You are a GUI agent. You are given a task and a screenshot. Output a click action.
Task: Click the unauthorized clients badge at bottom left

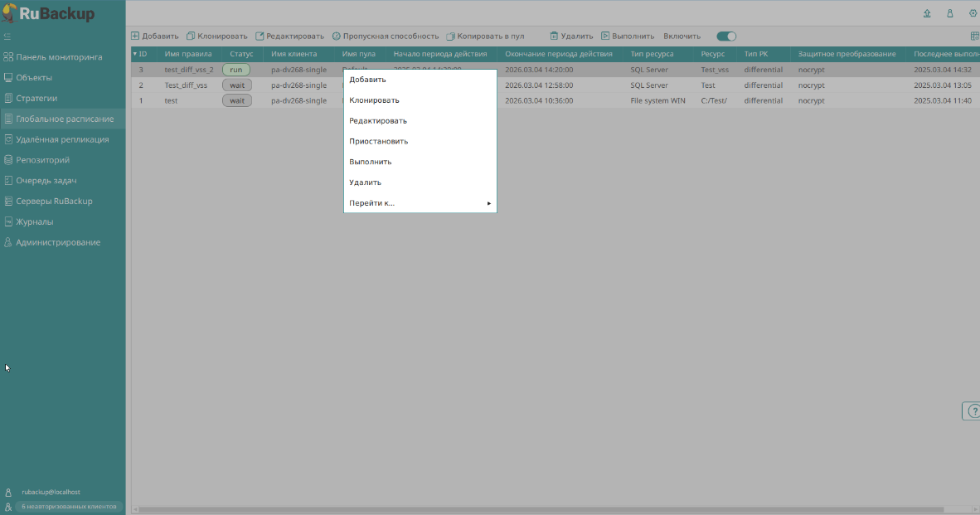click(x=69, y=506)
